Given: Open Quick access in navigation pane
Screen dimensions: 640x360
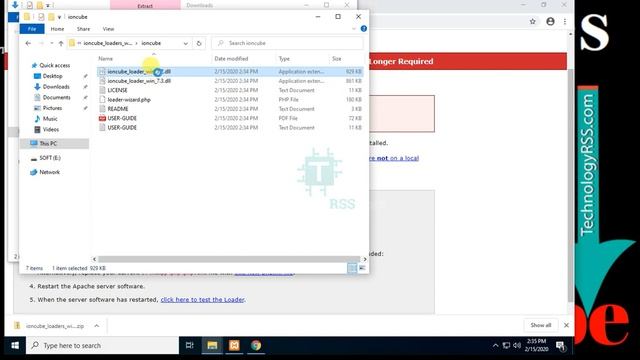Looking at the screenshot, I should point(54,65).
